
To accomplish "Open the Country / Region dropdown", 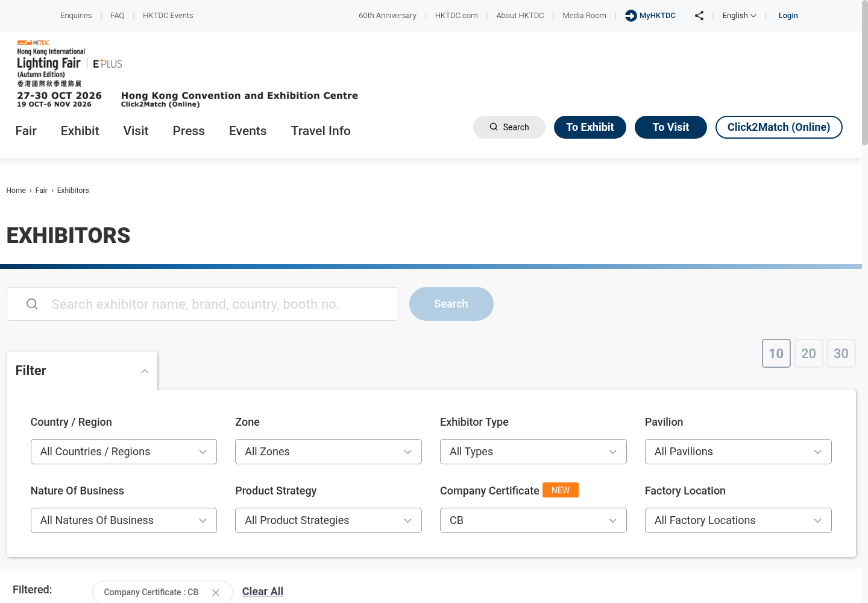I will (124, 452).
